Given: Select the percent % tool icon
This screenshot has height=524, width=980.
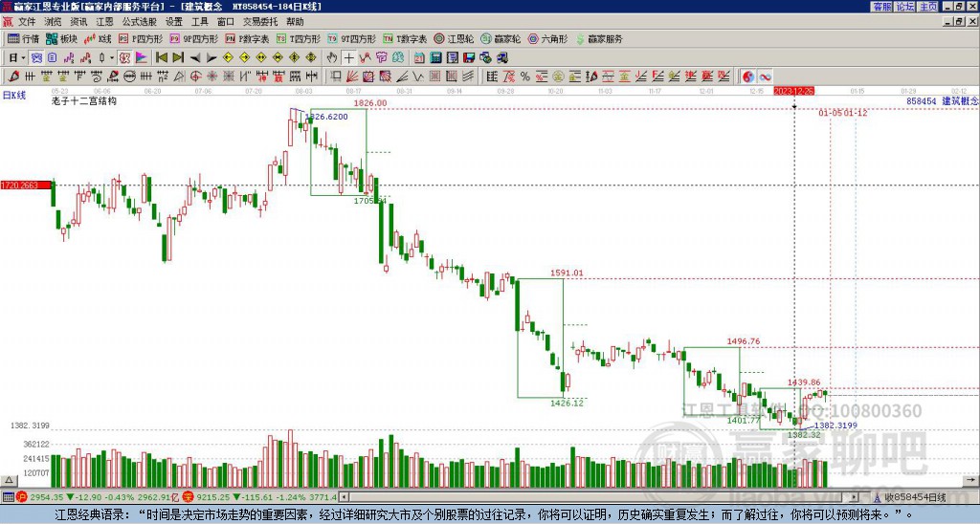Looking at the screenshot, I should [x=525, y=76].
